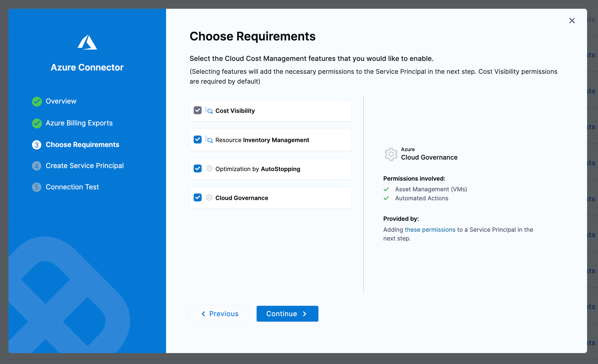The height and width of the screenshot is (364, 598).
Task: Close the Azure Connector dialog
Action: [x=572, y=20]
